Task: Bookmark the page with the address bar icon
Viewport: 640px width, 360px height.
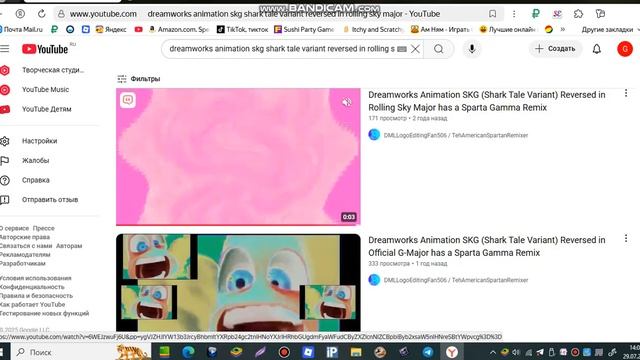Action: 493,14
